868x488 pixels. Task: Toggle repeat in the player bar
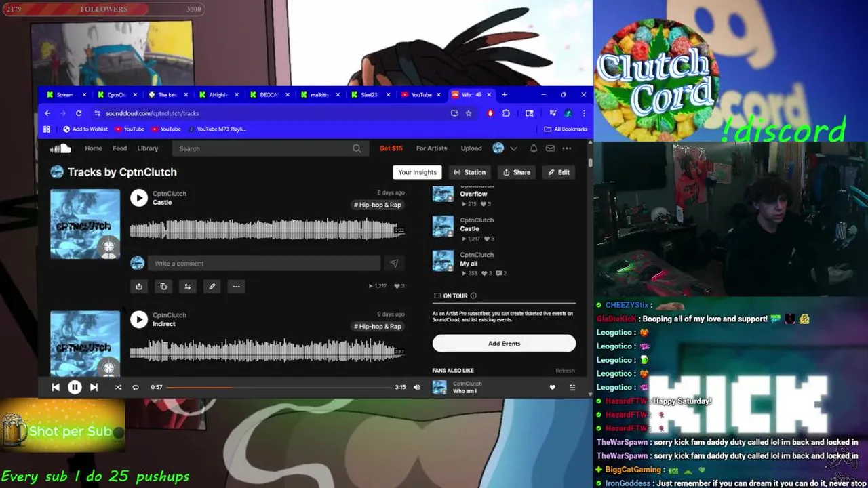(136, 387)
